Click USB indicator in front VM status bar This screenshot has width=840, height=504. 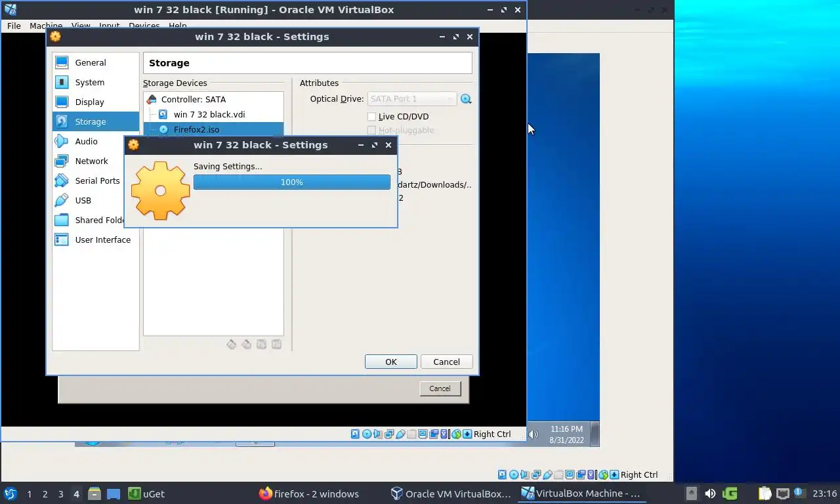(x=400, y=434)
